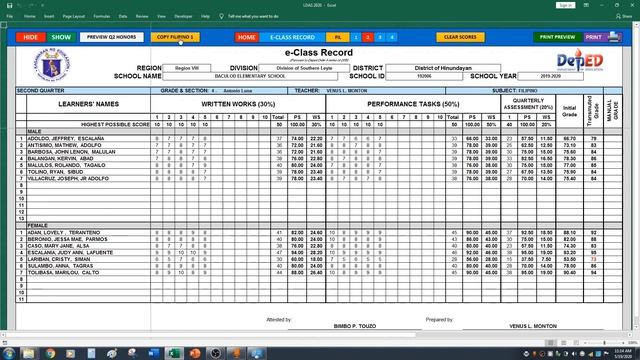
Task: Open the Formulas ribbon tab
Action: coord(102,16)
